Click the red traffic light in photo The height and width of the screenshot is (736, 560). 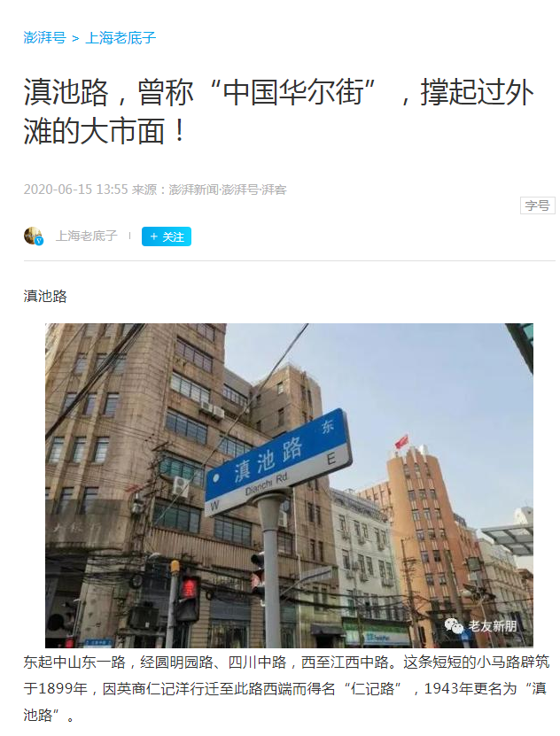[x=189, y=587]
